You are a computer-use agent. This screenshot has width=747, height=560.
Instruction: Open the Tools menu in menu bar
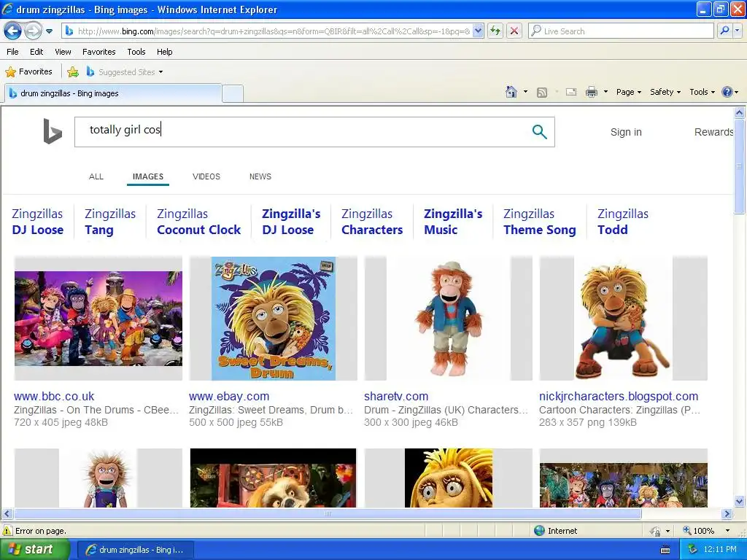click(x=136, y=52)
